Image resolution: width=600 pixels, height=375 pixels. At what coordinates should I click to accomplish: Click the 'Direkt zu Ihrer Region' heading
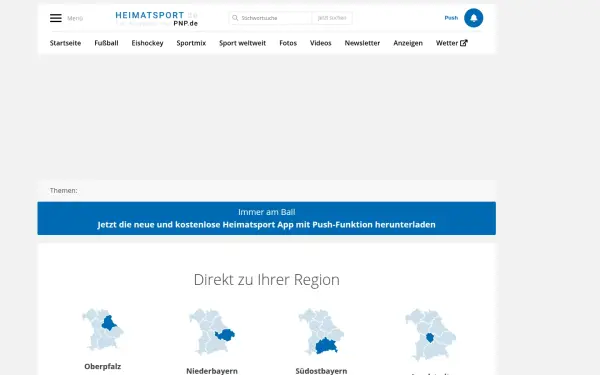(x=267, y=280)
